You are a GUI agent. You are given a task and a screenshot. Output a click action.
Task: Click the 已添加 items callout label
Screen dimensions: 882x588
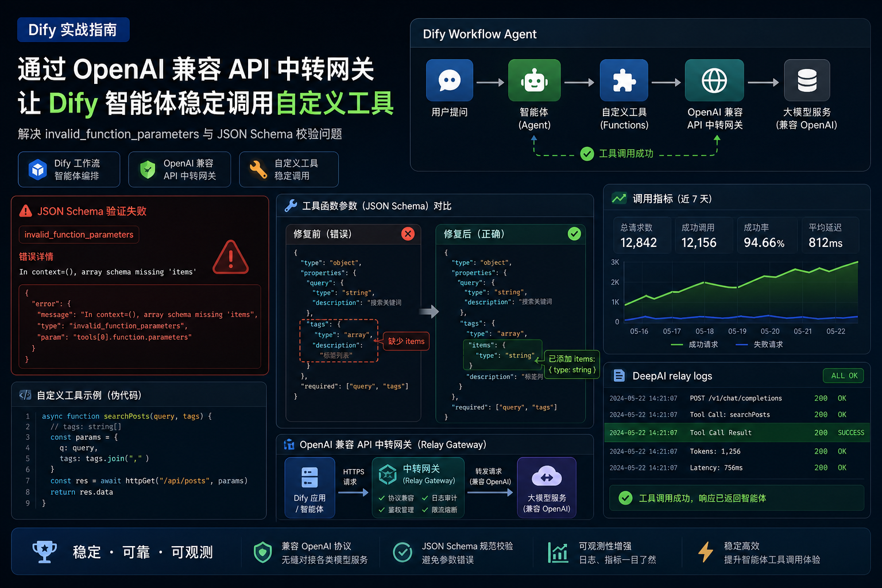(x=572, y=364)
